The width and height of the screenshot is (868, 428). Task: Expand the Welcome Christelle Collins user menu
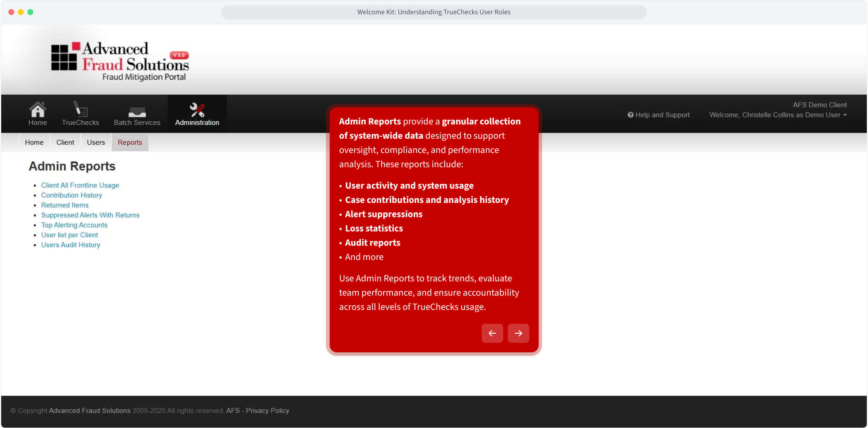(778, 115)
